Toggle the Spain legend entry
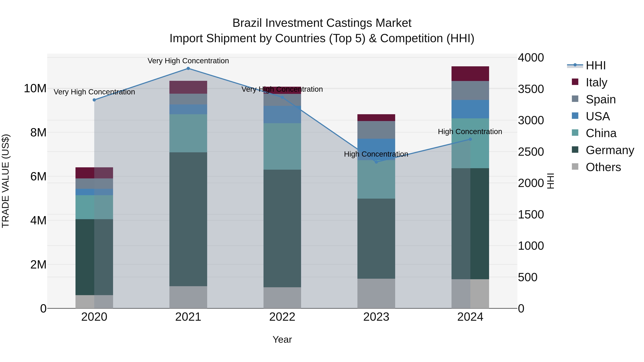The width and height of the screenshot is (644, 362). 594,99
